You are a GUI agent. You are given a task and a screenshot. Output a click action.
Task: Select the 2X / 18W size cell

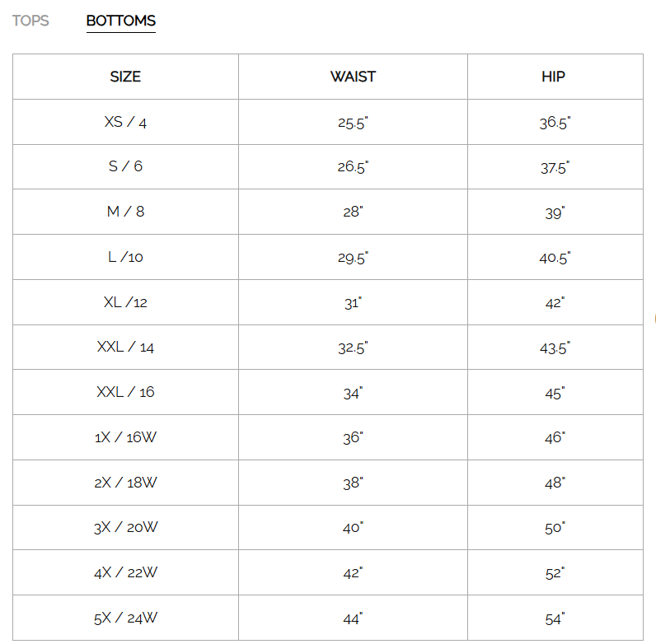[125, 483]
